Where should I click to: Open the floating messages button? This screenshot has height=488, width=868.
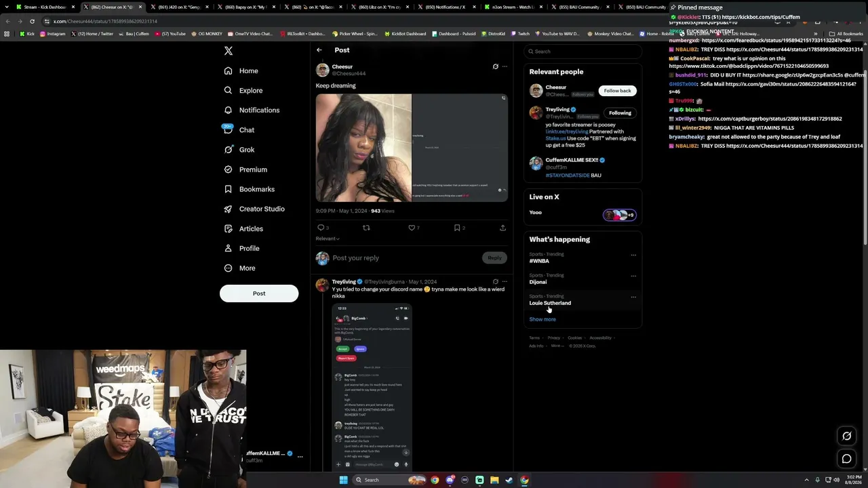(x=846, y=459)
